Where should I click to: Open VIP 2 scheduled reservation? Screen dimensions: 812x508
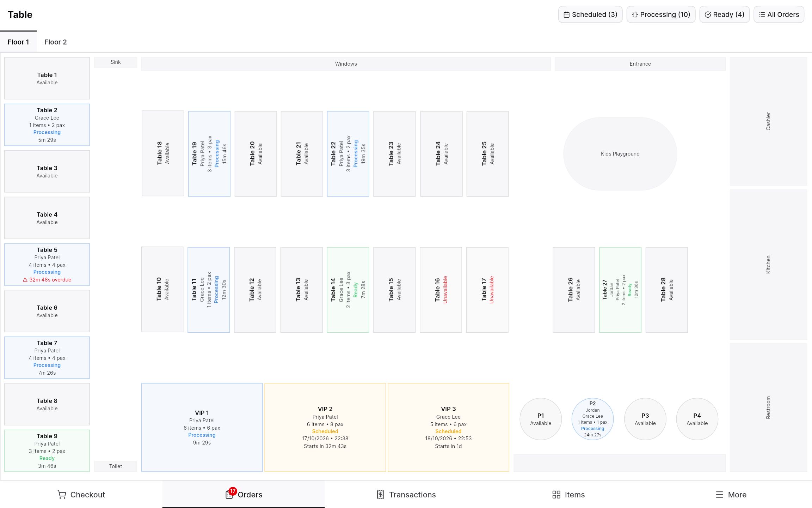click(x=325, y=428)
